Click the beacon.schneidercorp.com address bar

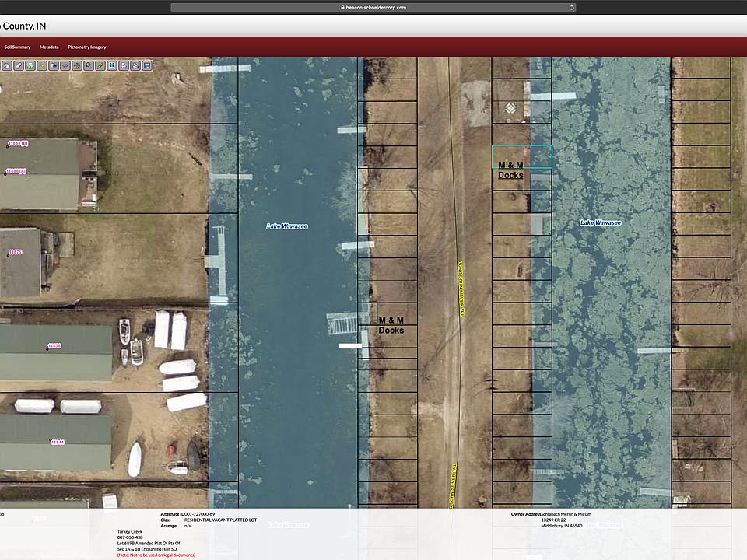pyautogui.click(x=373, y=8)
